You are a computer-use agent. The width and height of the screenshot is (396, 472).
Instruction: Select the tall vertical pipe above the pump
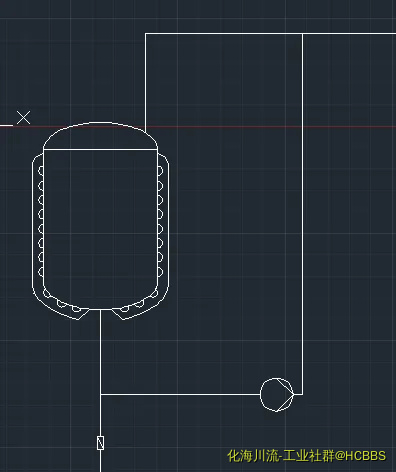302,214
